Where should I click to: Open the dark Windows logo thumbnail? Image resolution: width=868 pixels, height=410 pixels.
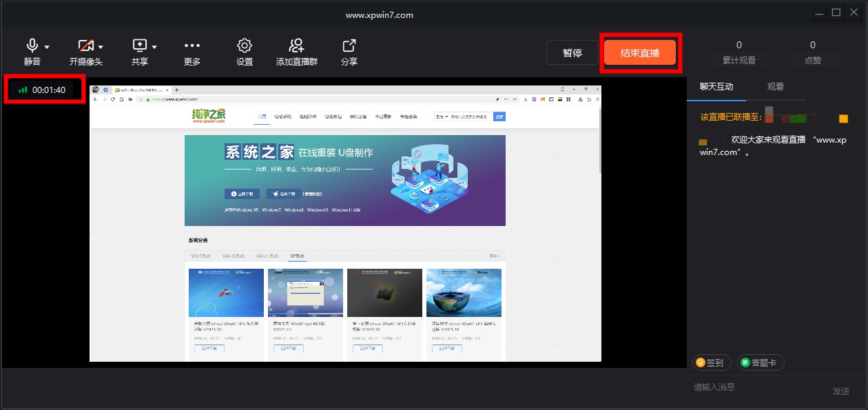click(x=384, y=293)
